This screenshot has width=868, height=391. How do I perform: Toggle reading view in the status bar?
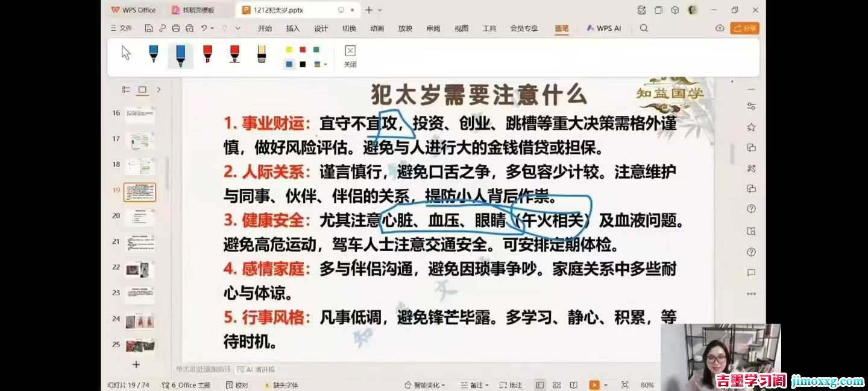[574, 384]
